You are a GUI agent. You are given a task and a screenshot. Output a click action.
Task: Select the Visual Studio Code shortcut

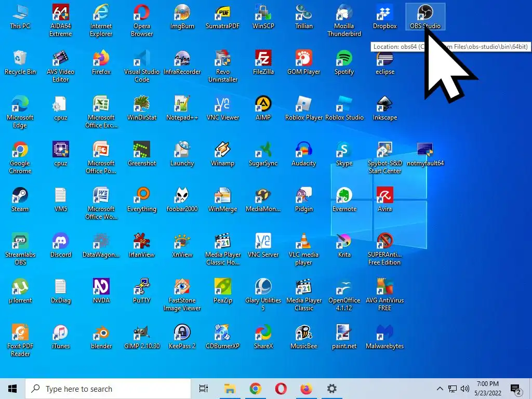142,66
